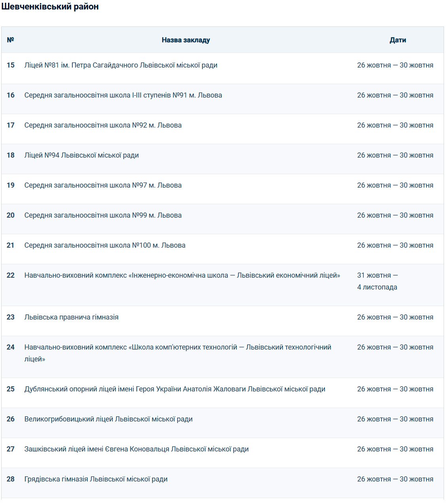Click the '№' column header
This screenshot has height=504, width=446.
coord(11,40)
